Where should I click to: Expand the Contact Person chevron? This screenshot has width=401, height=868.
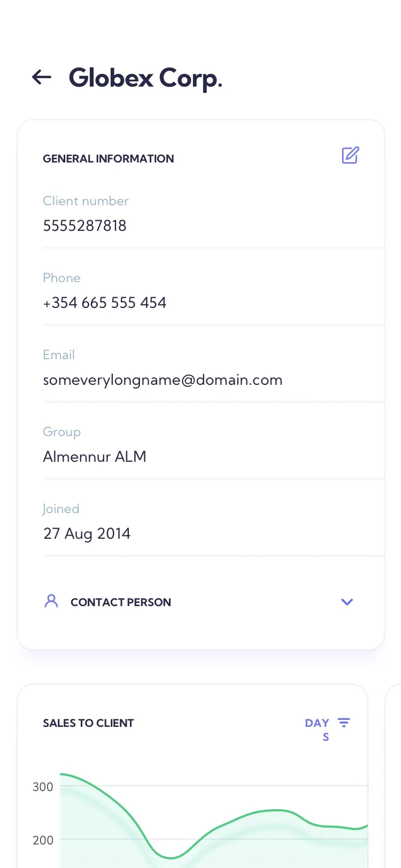pos(347,602)
